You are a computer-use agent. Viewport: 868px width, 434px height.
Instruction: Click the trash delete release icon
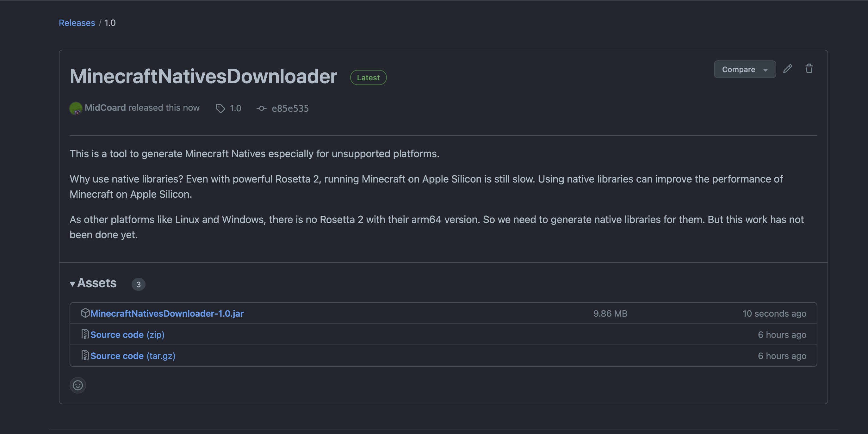(809, 69)
